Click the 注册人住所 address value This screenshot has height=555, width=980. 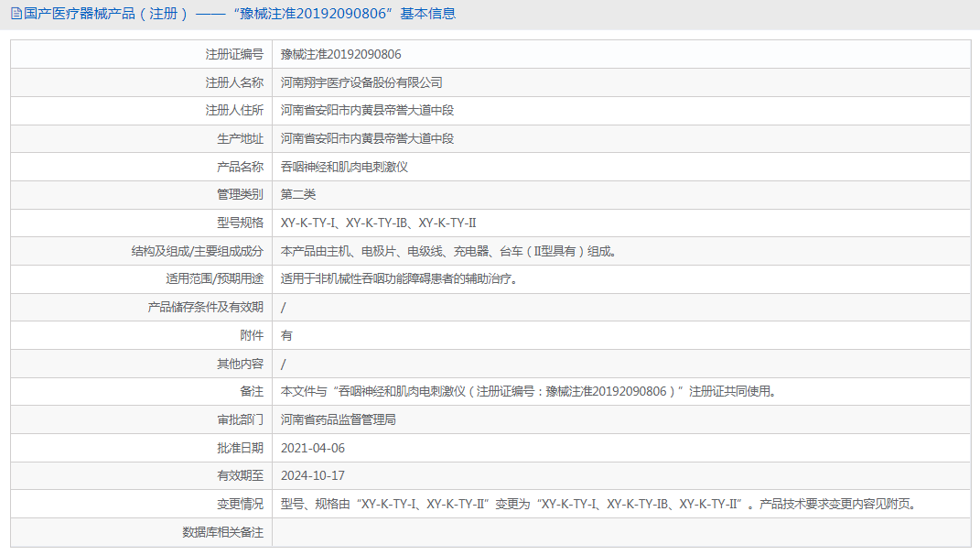(367, 111)
